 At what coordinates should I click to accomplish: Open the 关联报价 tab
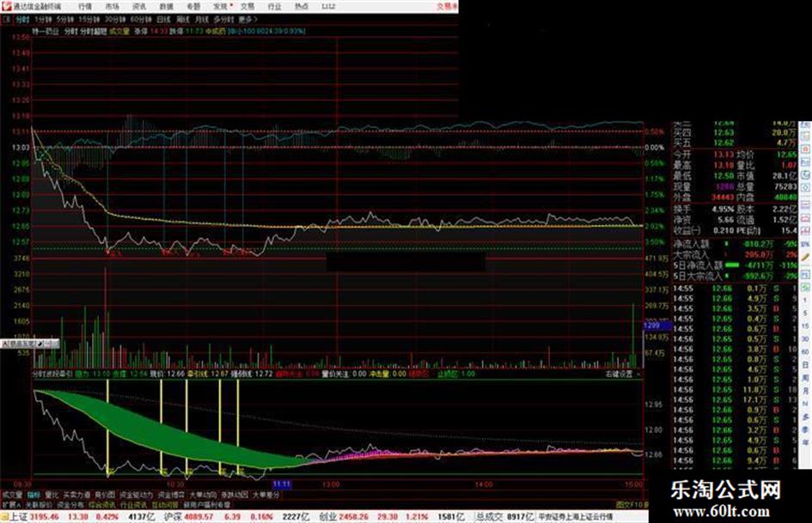(39, 504)
